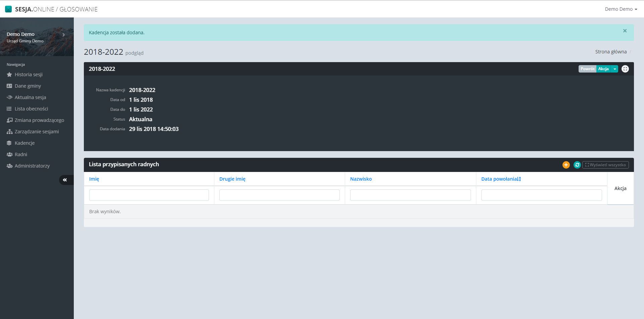Click the teal refresh list icon

pyautogui.click(x=577, y=165)
